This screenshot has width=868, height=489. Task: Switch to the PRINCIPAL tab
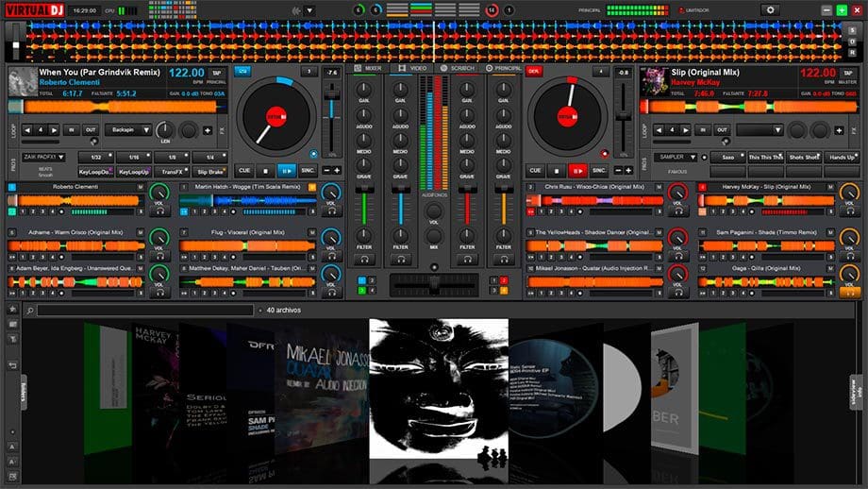pyautogui.click(x=503, y=68)
